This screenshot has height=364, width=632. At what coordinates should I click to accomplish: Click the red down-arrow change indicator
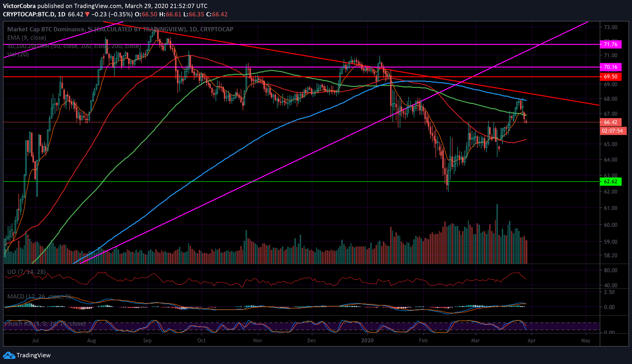tap(87, 14)
